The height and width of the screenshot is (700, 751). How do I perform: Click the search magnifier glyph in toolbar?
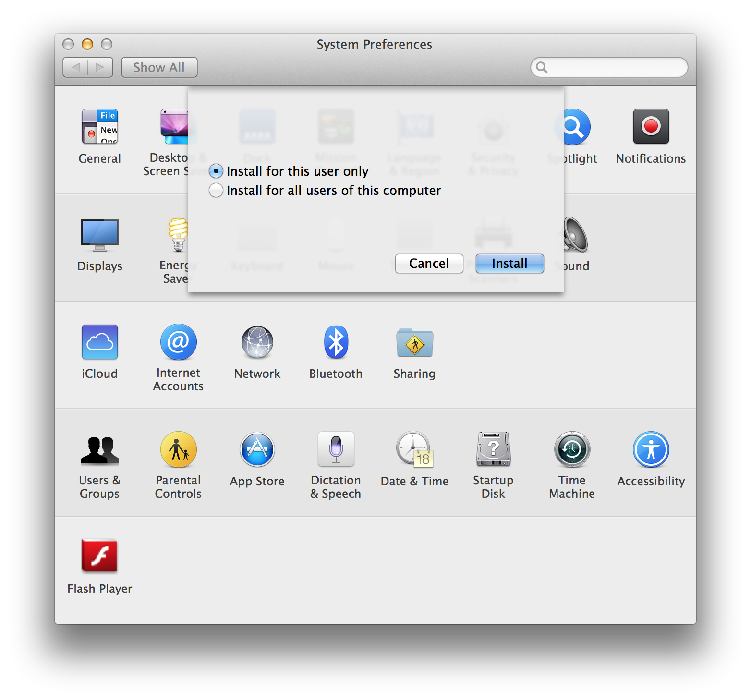point(542,67)
